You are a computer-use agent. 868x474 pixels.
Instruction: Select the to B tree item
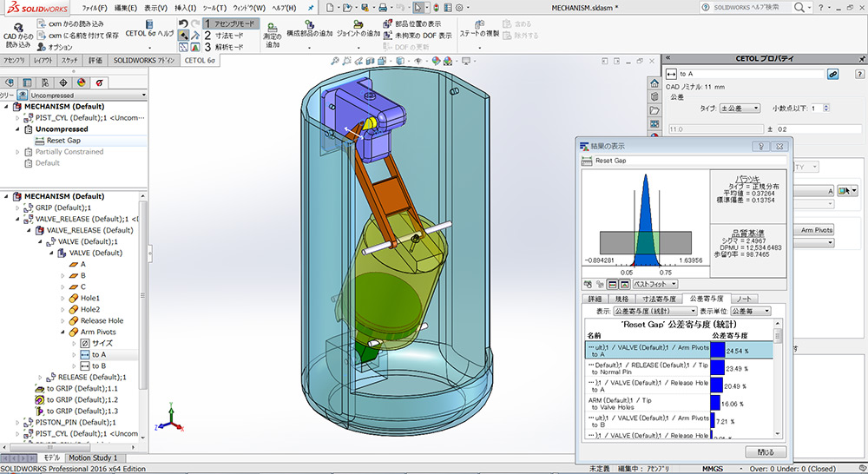[x=99, y=366]
